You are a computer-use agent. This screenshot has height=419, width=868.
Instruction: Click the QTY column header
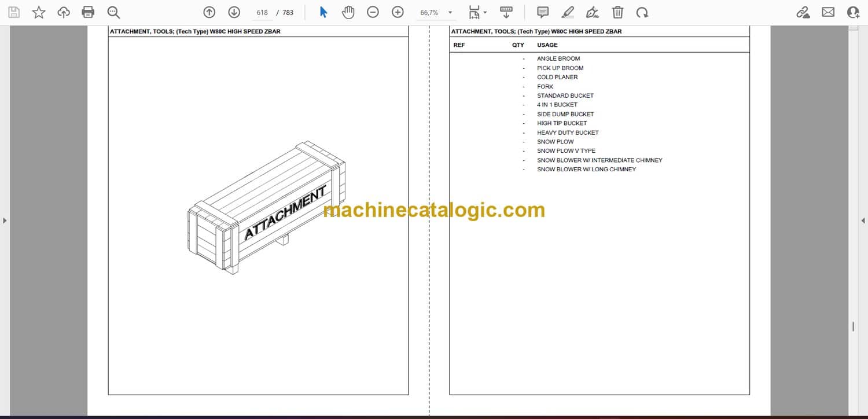[x=518, y=45]
